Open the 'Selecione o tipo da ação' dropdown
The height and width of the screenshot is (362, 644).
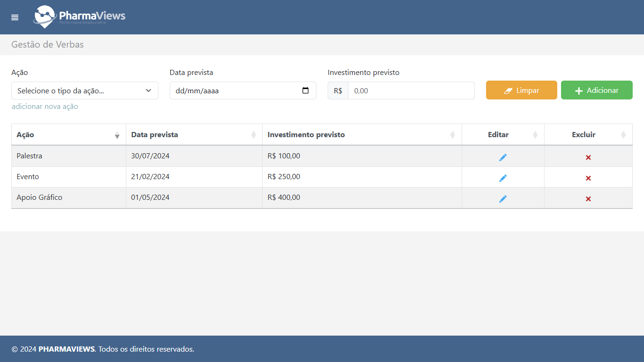[x=84, y=90]
